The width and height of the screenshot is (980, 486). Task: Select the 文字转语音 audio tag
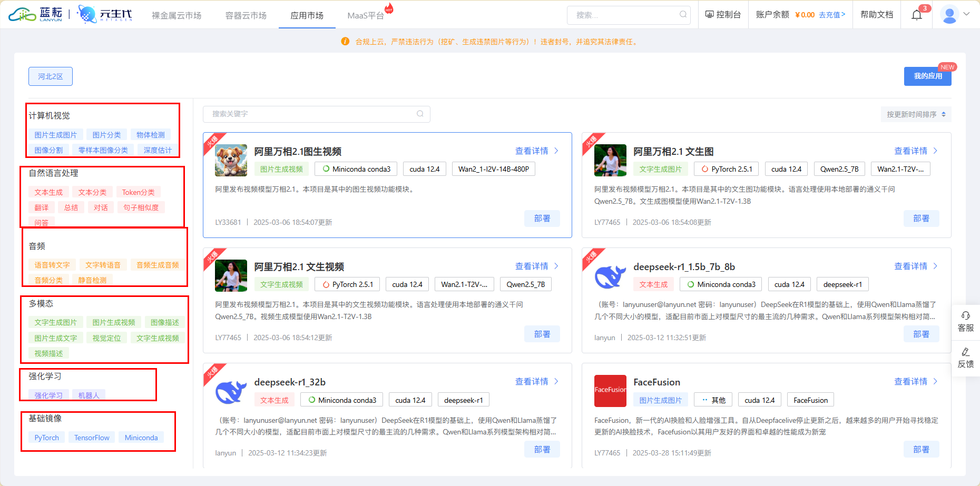pyautogui.click(x=103, y=265)
